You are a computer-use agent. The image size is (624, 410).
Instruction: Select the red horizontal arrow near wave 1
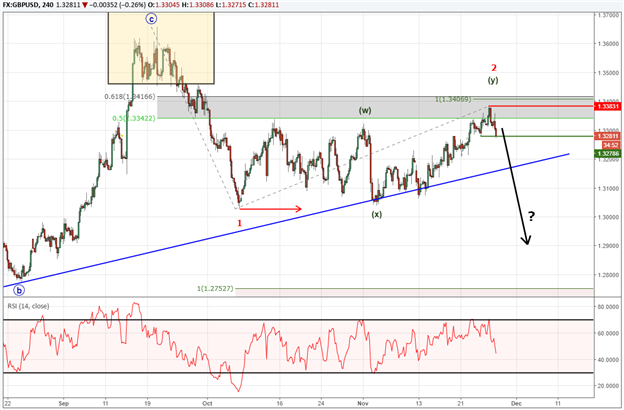pos(271,209)
